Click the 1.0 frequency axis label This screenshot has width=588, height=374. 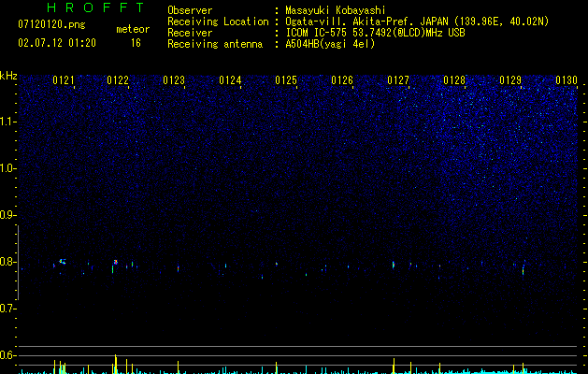[7, 168]
